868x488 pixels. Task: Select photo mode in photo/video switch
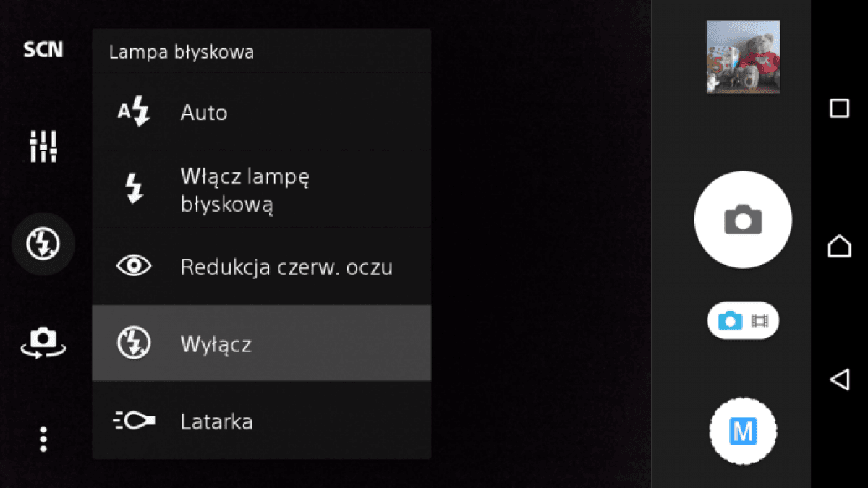(730, 320)
